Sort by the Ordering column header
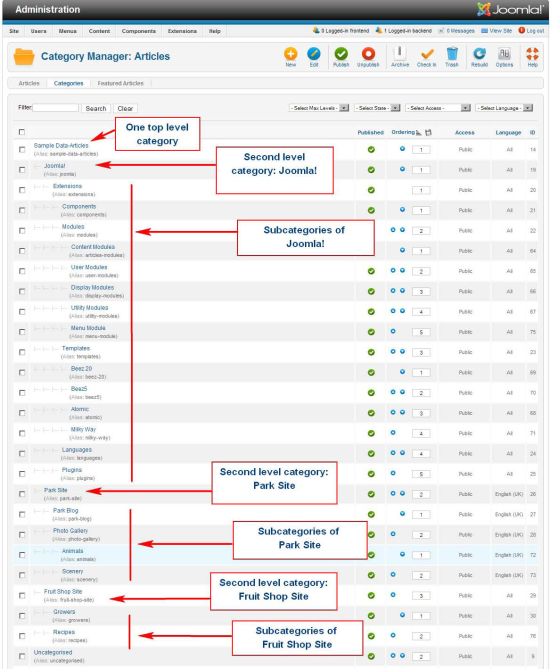550x669 pixels. point(403,132)
